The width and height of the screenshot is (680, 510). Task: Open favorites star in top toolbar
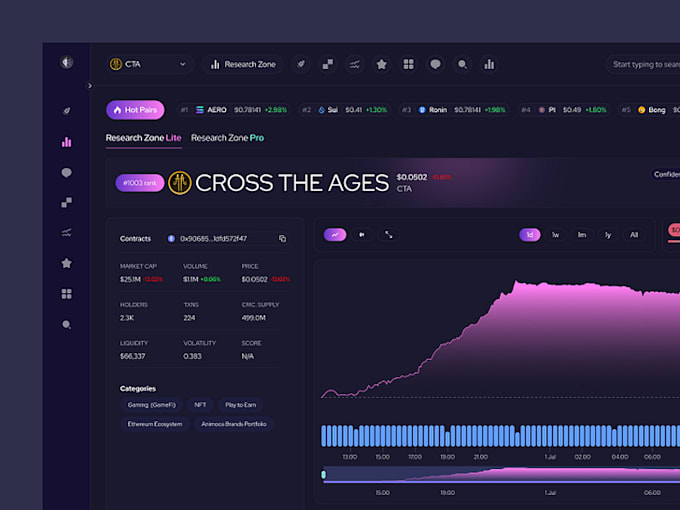[381, 64]
